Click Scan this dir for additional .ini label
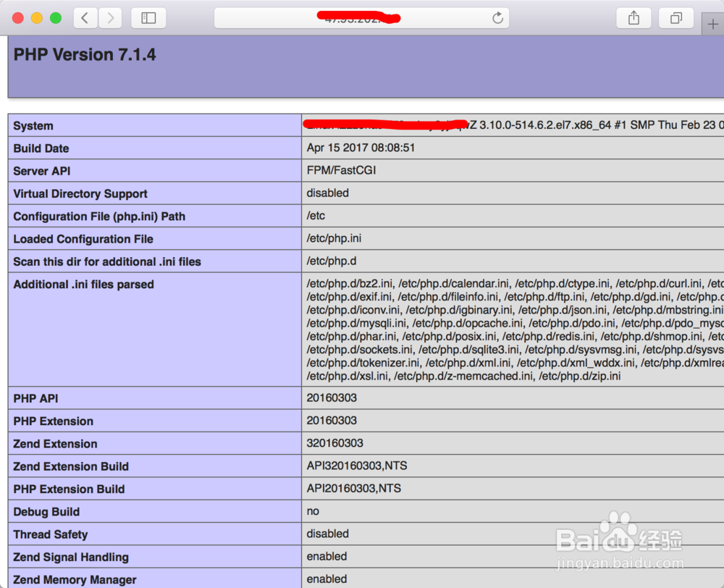724x588 pixels. point(107,261)
